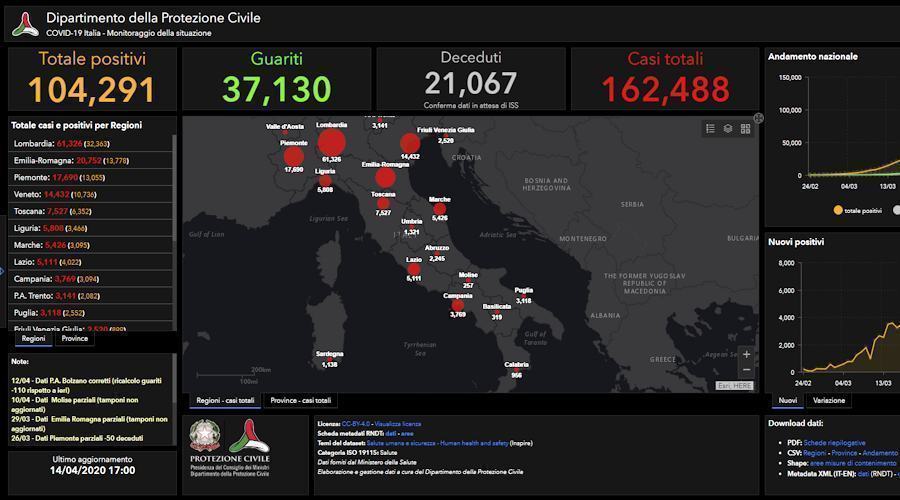
Task: Open the map legend icon
Action: (x=710, y=128)
